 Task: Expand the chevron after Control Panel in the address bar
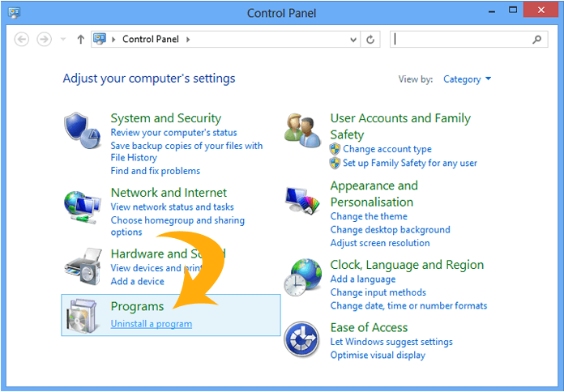[188, 39]
